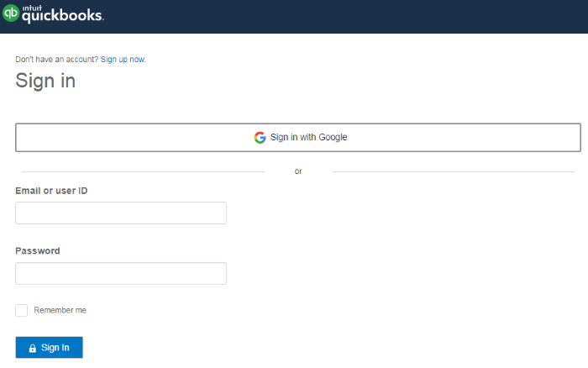The height and width of the screenshot is (368, 588).
Task: Click the Password field label
Action: point(38,250)
